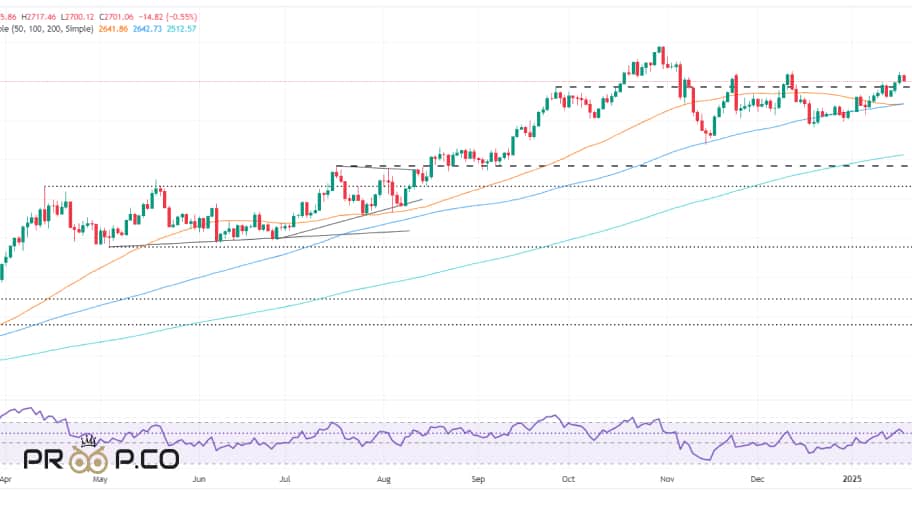Screen dimensions: 912x513
Task: Click the Oct label on time axis
Action: 568,480
